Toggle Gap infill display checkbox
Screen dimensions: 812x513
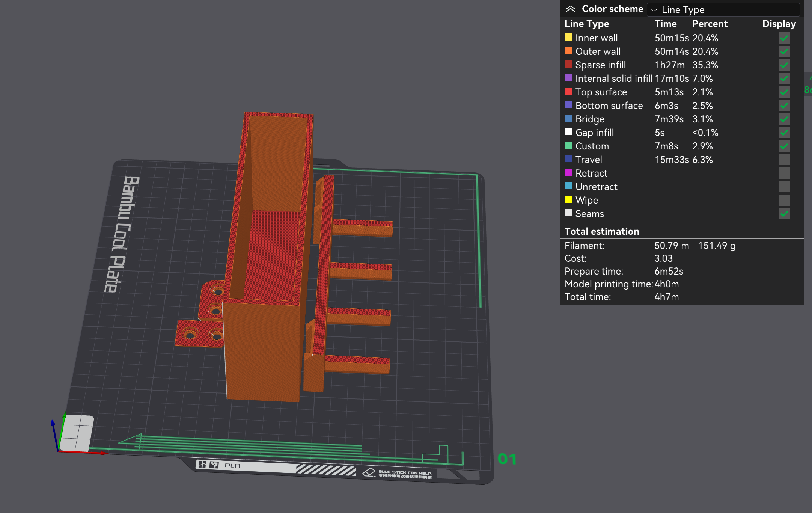point(784,133)
